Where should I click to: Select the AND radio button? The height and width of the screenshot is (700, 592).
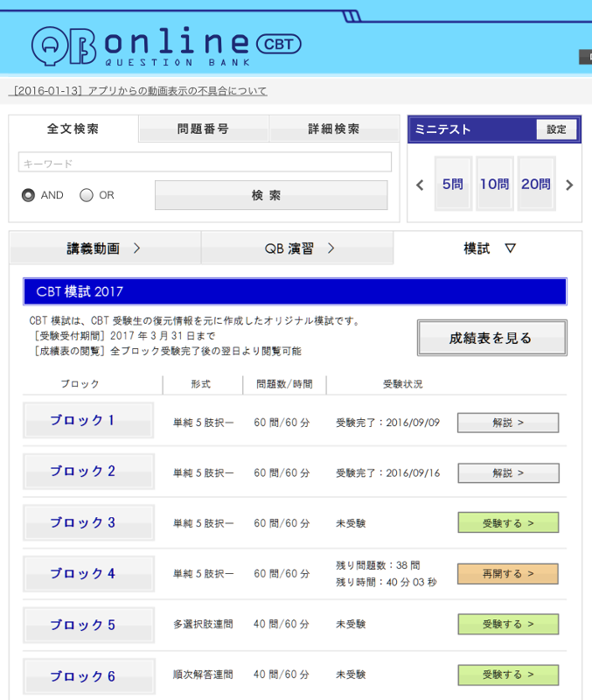(29, 195)
